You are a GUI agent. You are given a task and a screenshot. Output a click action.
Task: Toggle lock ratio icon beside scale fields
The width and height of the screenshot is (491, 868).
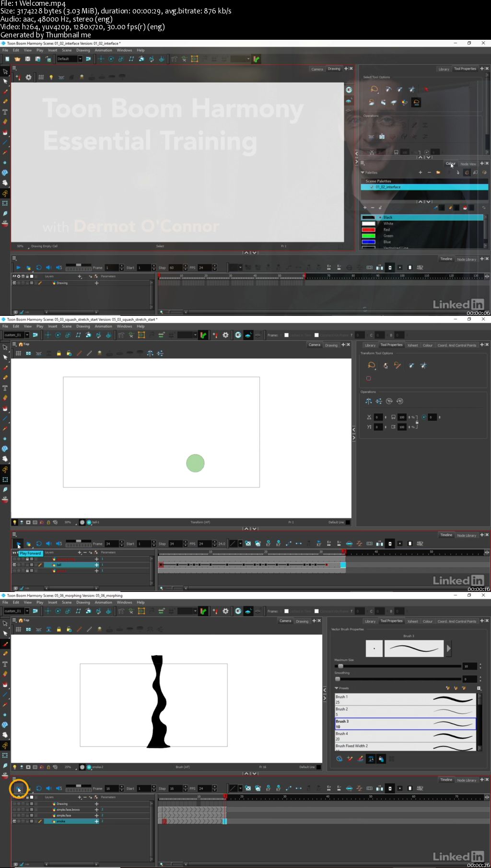click(417, 422)
